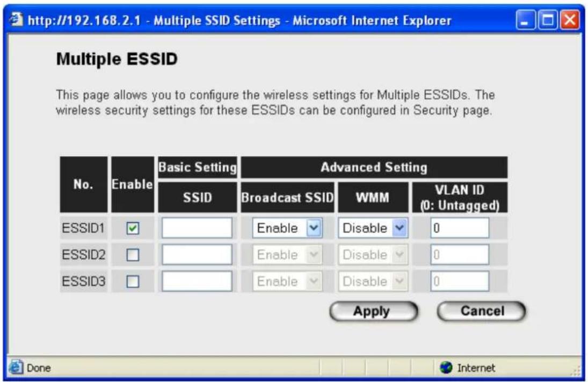Screen dimensions: 588x382
Task: Click the ESSID2 row label
Action: click(83, 255)
